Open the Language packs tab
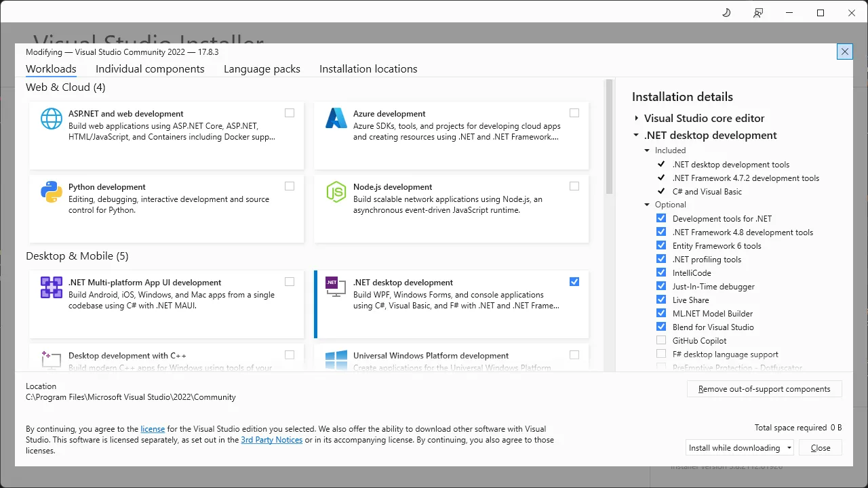Image resolution: width=868 pixels, height=488 pixels. click(x=262, y=69)
